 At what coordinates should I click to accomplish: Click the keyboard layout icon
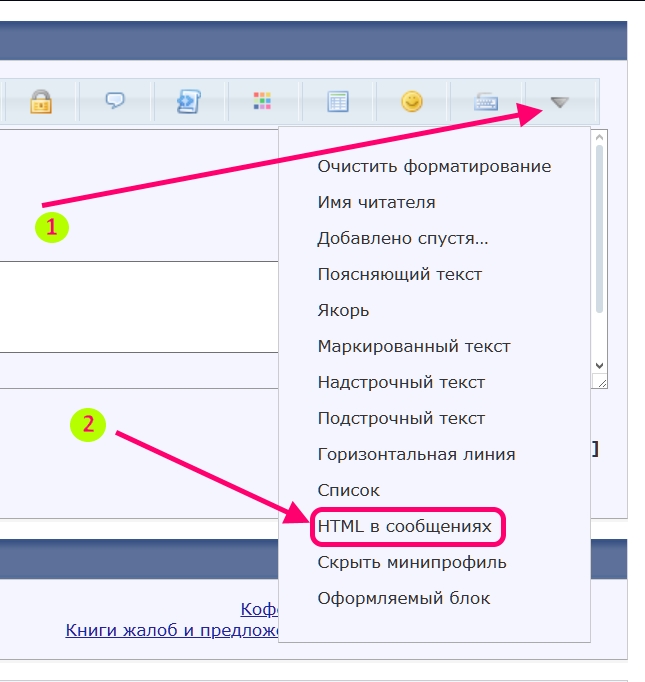pos(486,102)
